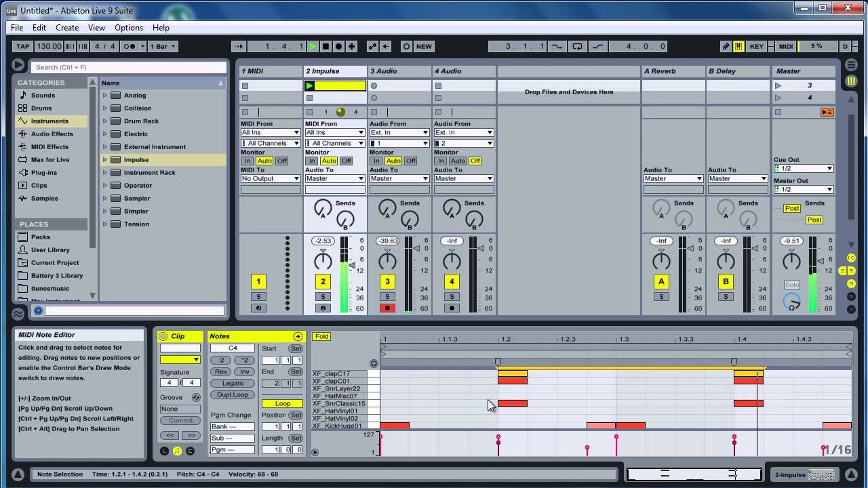This screenshot has width=868, height=488.
Task: Click Master cue volume knob
Action: click(791, 302)
